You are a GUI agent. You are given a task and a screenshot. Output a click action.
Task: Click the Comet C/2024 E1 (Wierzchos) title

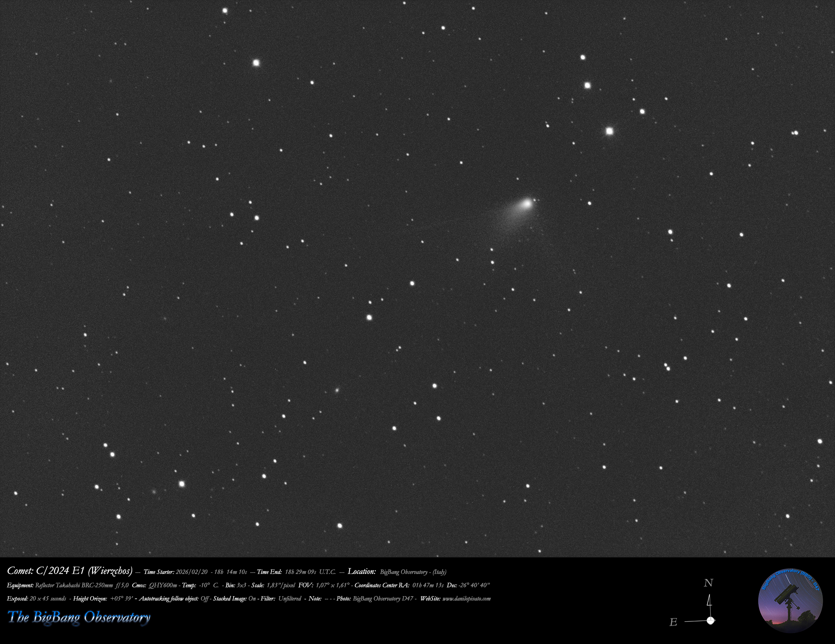[x=70, y=571]
